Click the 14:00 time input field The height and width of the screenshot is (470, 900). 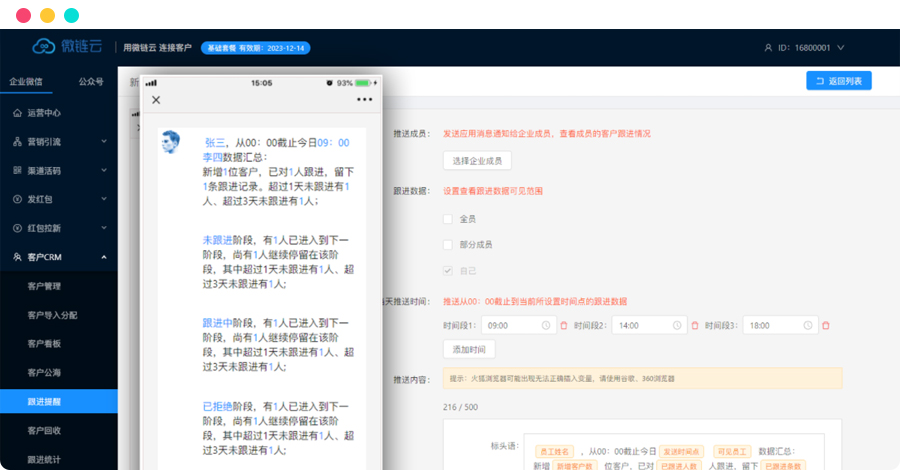[x=640, y=325]
